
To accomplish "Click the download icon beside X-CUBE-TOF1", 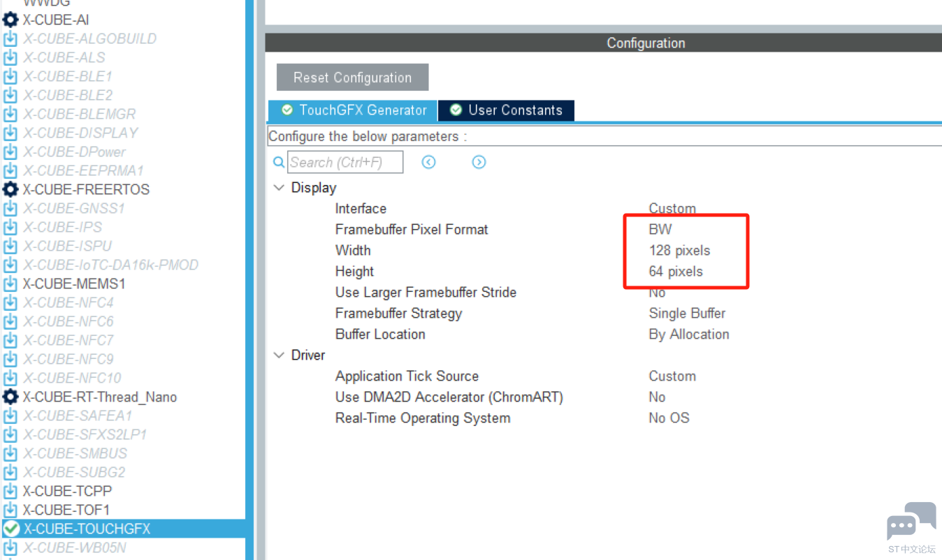I will [10, 510].
